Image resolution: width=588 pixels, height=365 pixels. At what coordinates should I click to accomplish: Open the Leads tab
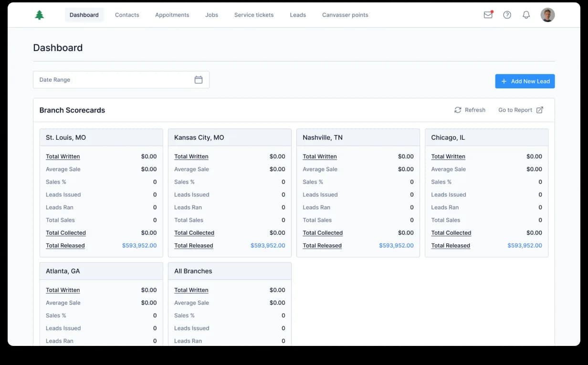pos(298,15)
